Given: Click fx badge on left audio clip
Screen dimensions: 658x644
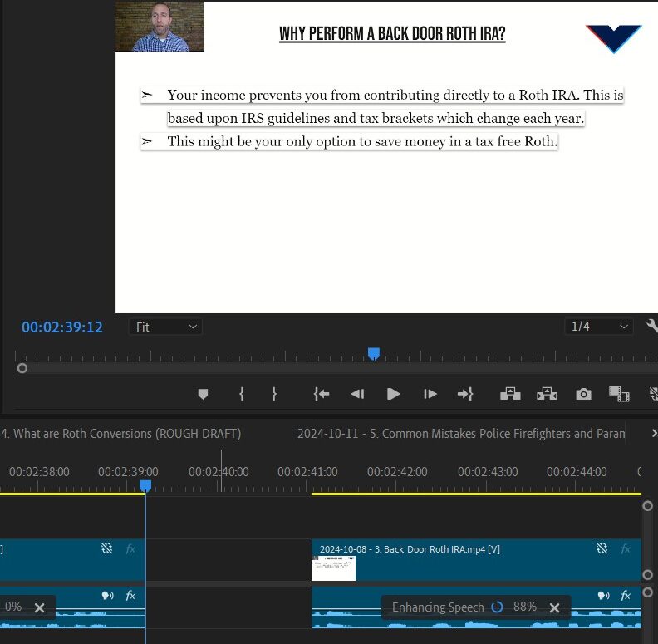Looking at the screenshot, I should [x=130, y=595].
